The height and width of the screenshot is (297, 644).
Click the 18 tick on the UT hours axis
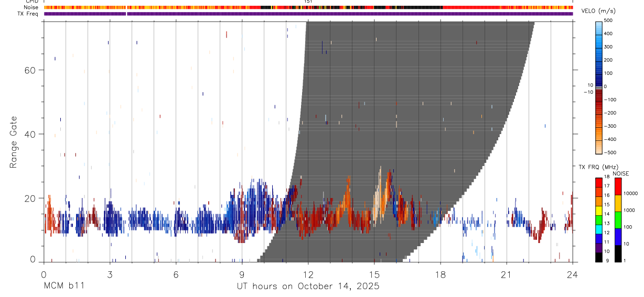click(441, 274)
